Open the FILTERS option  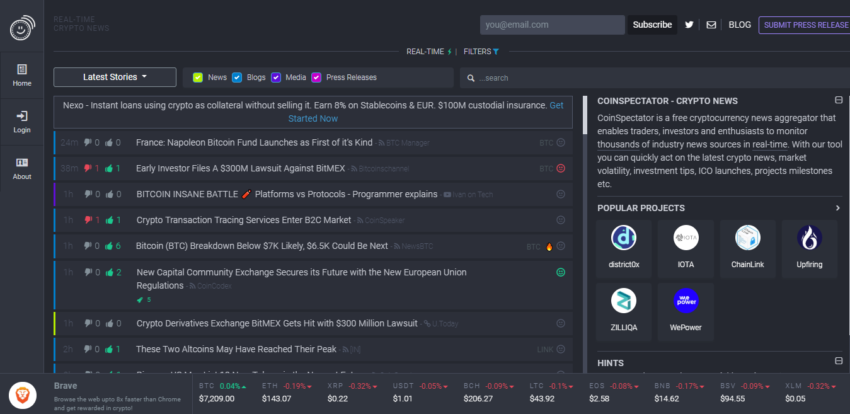(477, 51)
